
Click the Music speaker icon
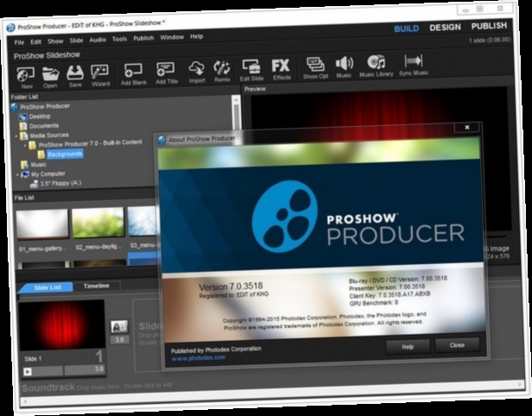pyautogui.click(x=344, y=66)
